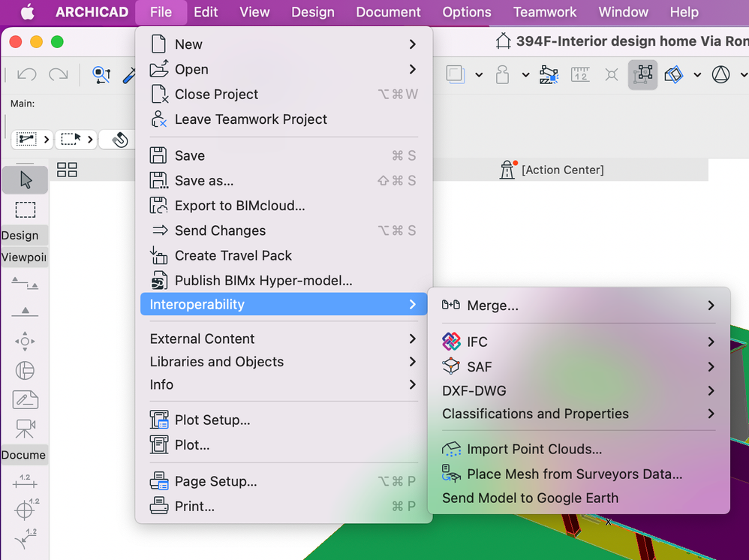This screenshot has width=749, height=560.
Task: Choose Place Mesh from Surveyors Data...
Action: 579,474
